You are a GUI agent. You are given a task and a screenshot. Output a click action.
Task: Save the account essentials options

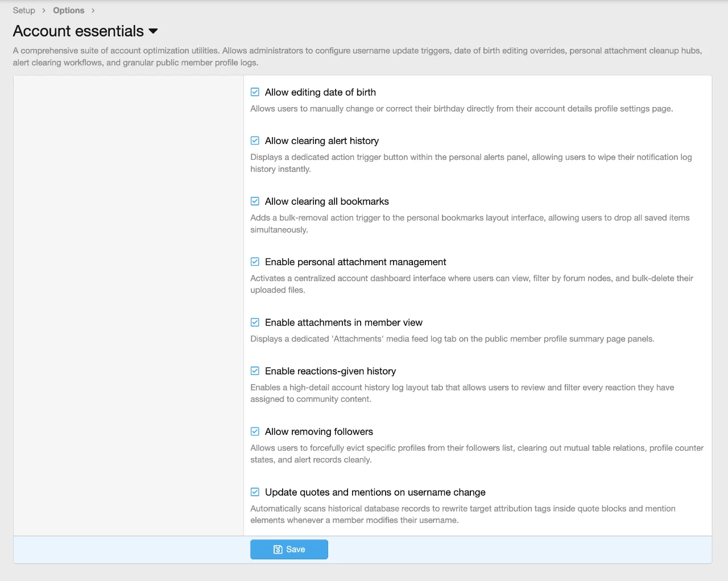289,550
